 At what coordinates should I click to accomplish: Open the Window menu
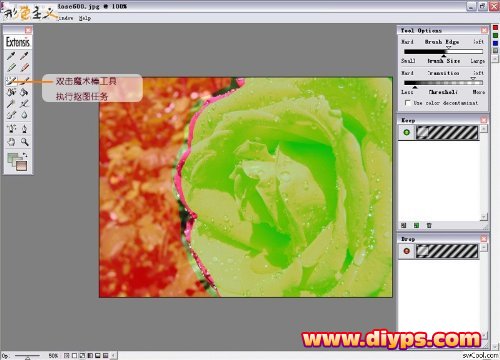(65, 18)
